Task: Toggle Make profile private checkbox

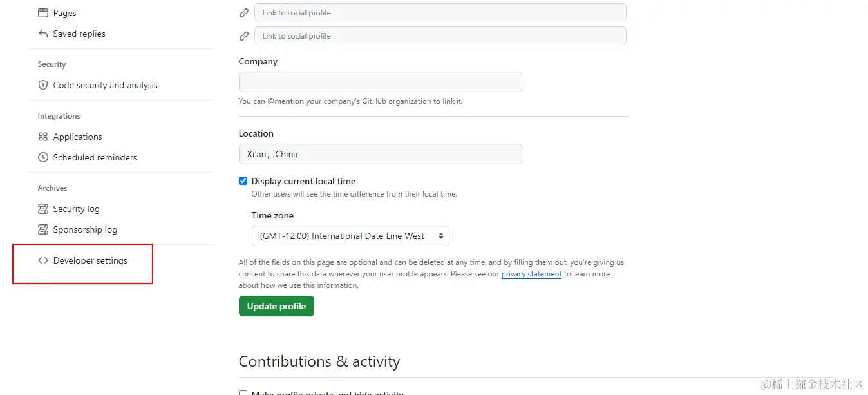Action: coord(243,393)
